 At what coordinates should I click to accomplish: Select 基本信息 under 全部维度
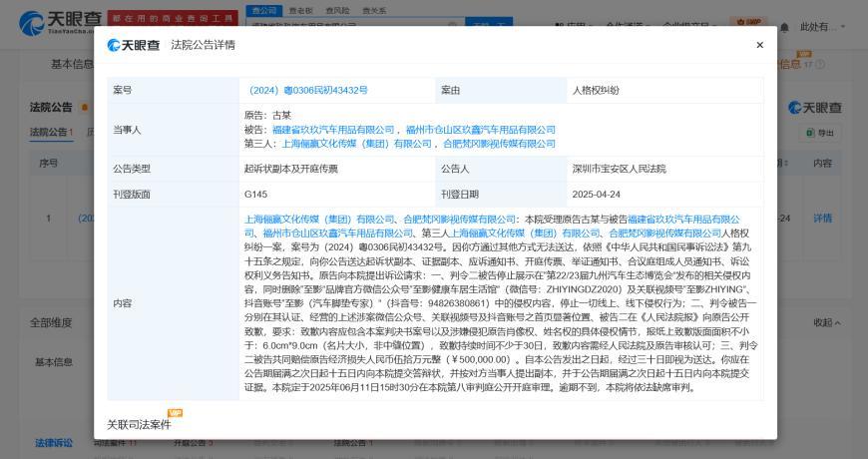(54, 361)
